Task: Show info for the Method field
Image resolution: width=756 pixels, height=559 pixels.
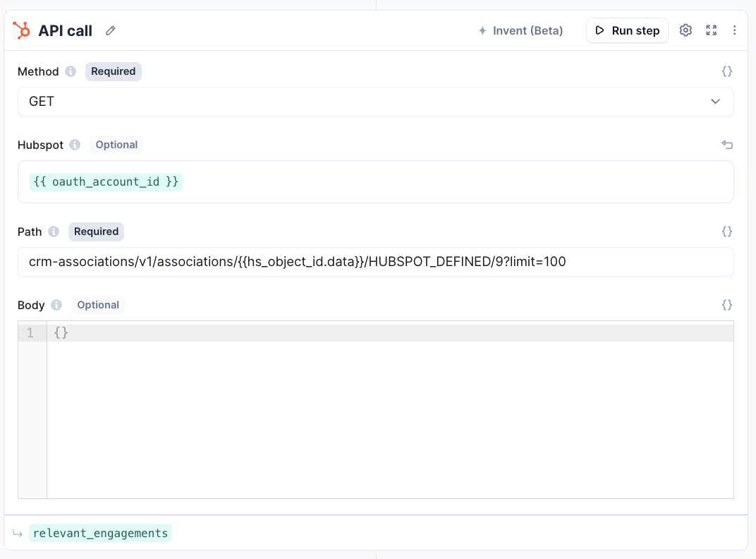Action: pyautogui.click(x=71, y=71)
